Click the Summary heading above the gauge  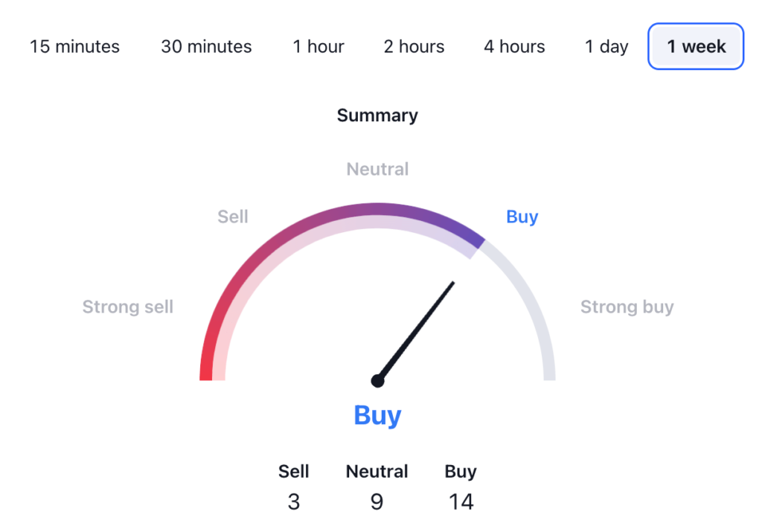point(377,115)
